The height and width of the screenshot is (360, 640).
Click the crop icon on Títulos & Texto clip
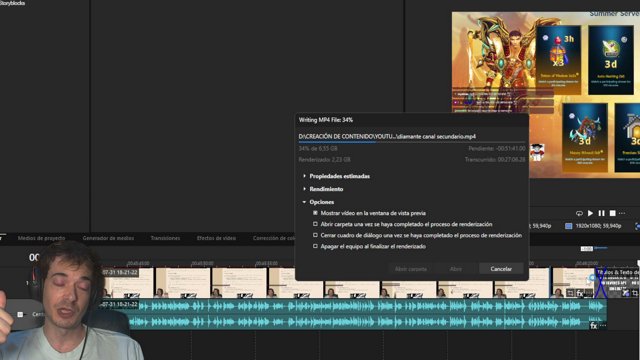coord(635,293)
